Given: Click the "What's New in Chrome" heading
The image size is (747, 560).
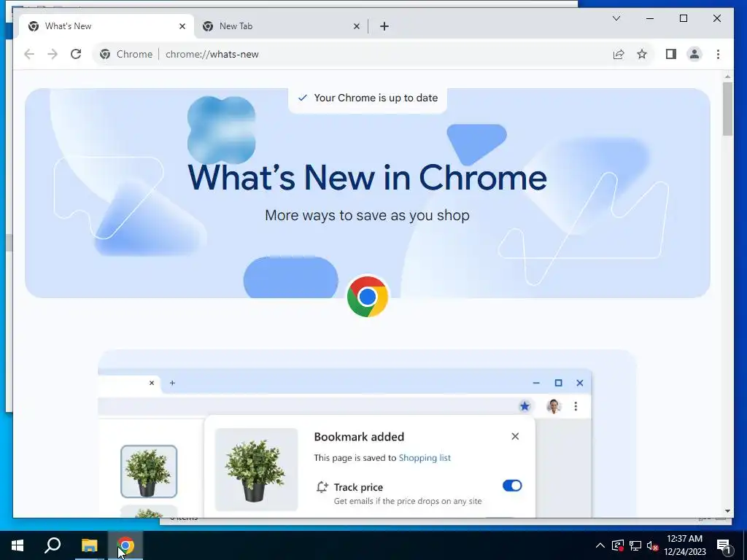Looking at the screenshot, I should pyautogui.click(x=368, y=178).
